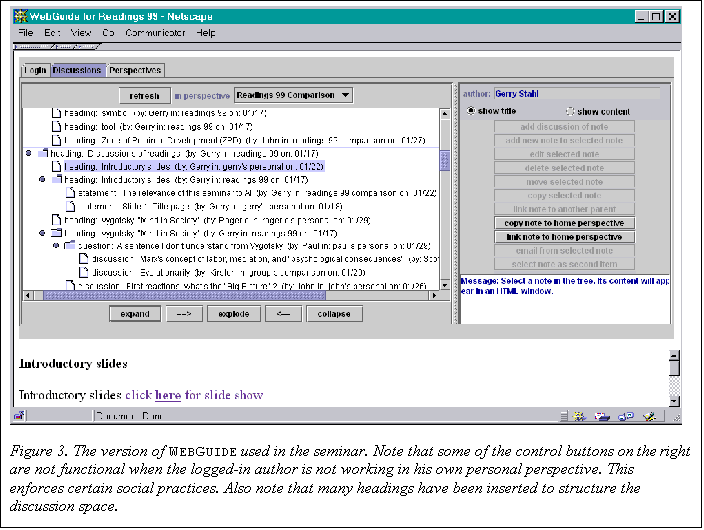Click document icon of Zone of Proximal Development row
Screen dimensions: 704x530
coord(56,140)
